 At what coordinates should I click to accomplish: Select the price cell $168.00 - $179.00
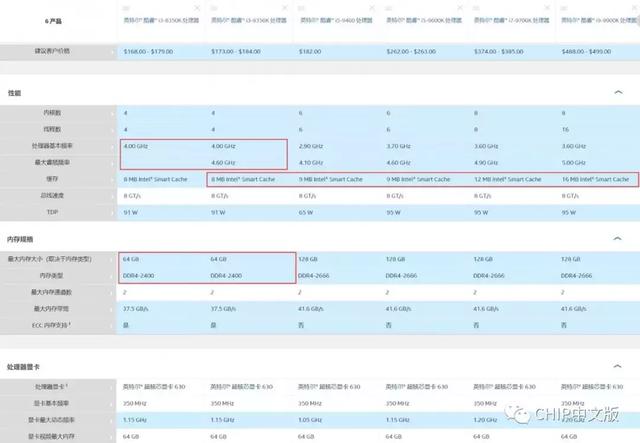148,51
